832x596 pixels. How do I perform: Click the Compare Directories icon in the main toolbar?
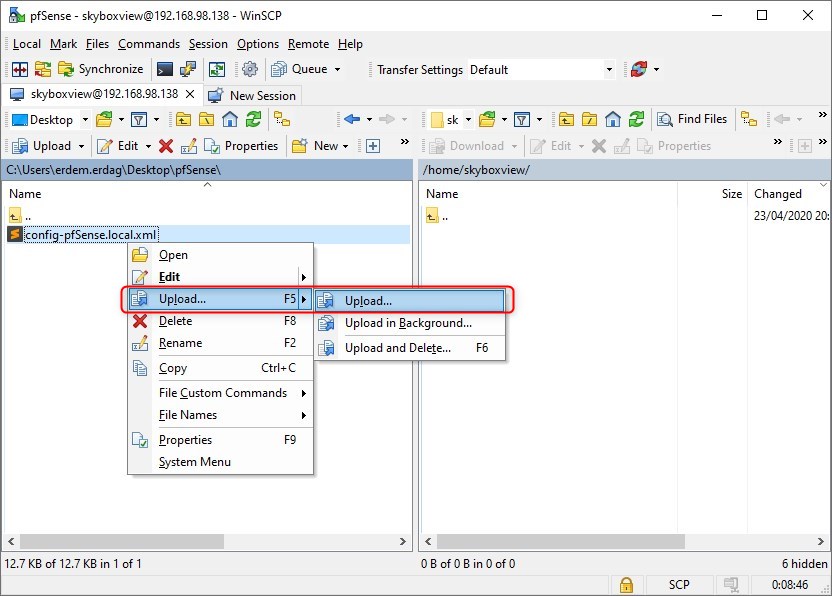[x=20, y=69]
